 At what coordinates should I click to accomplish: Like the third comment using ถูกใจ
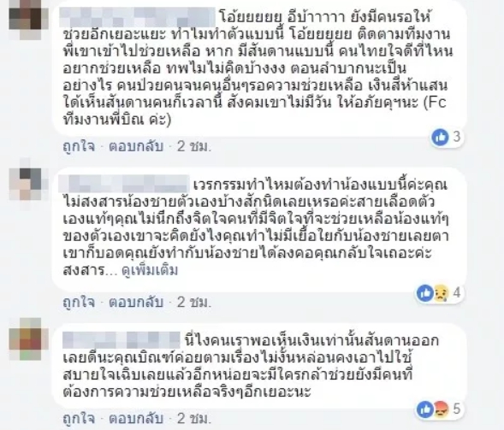79,418
